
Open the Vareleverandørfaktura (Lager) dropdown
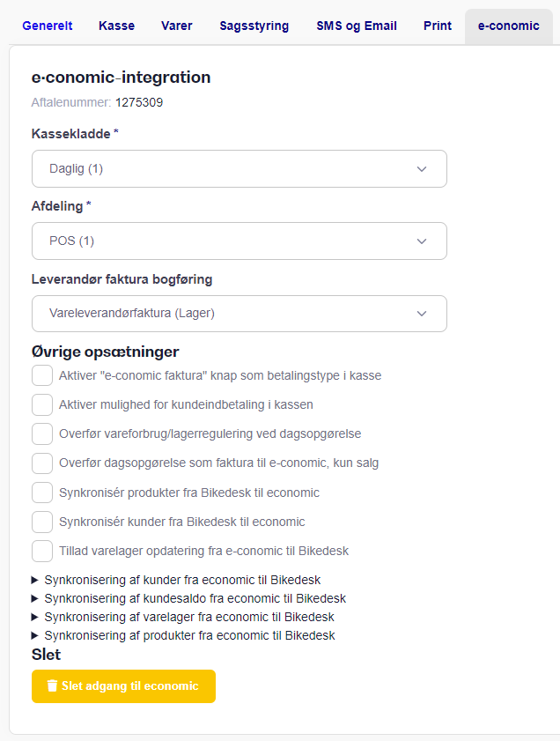pos(239,314)
